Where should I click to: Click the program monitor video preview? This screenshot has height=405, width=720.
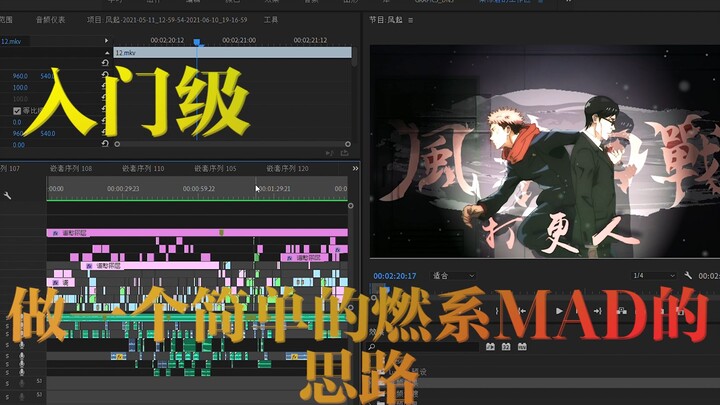545,151
